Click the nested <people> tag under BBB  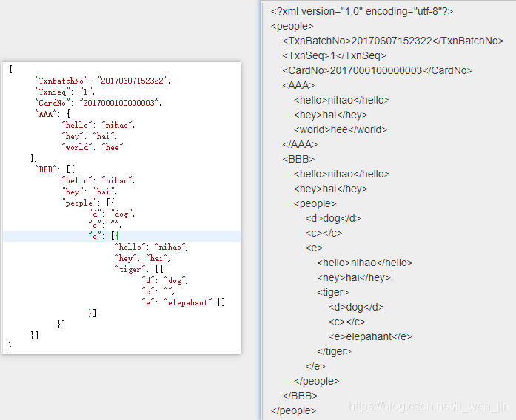pyautogui.click(x=315, y=203)
